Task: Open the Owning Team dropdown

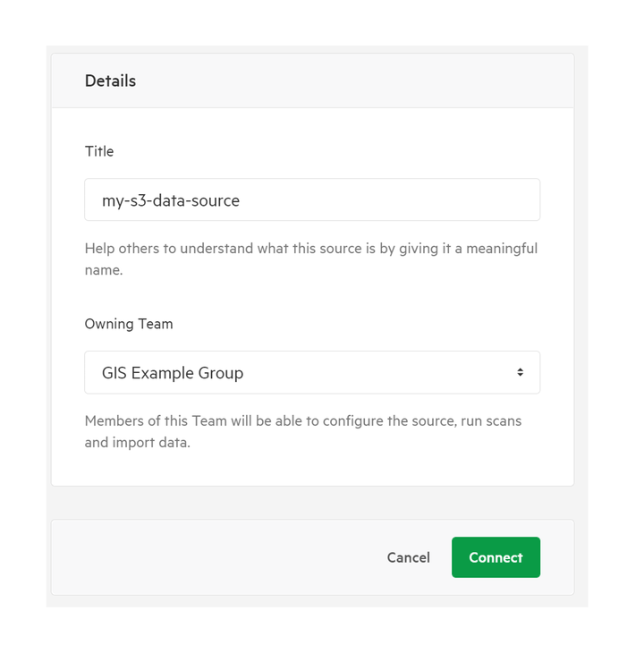Action: pos(312,372)
